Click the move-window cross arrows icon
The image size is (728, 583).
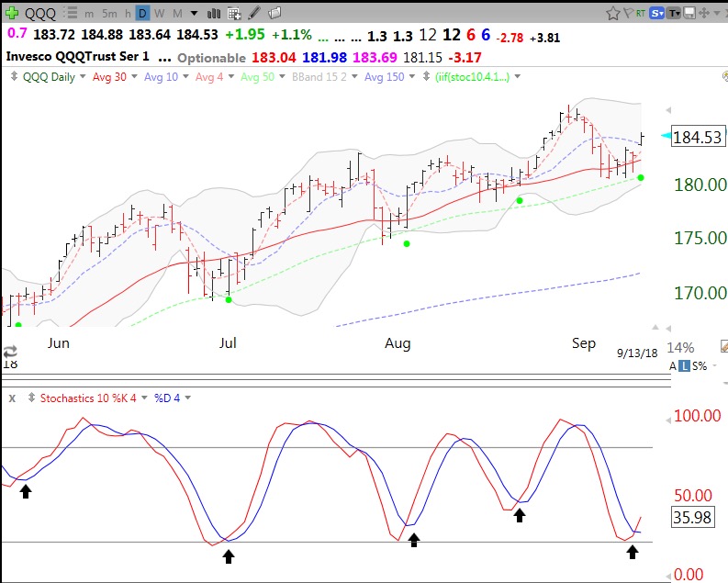pos(704,13)
